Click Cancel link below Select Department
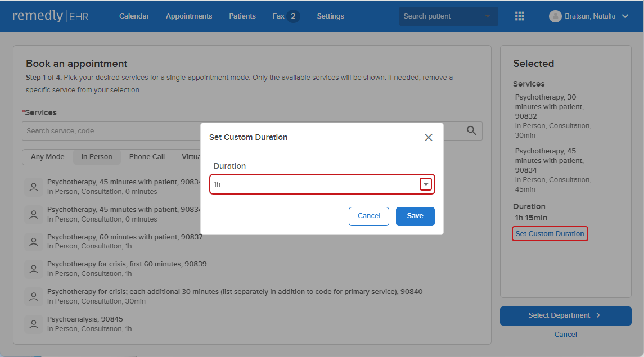 (x=565, y=335)
